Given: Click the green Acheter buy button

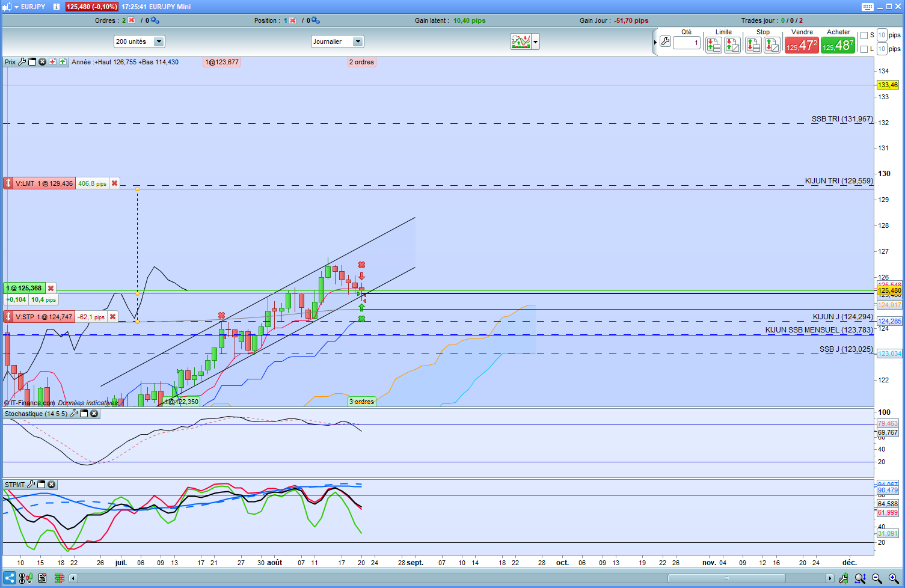Looking at the screenshot, I should pos(838,45).
